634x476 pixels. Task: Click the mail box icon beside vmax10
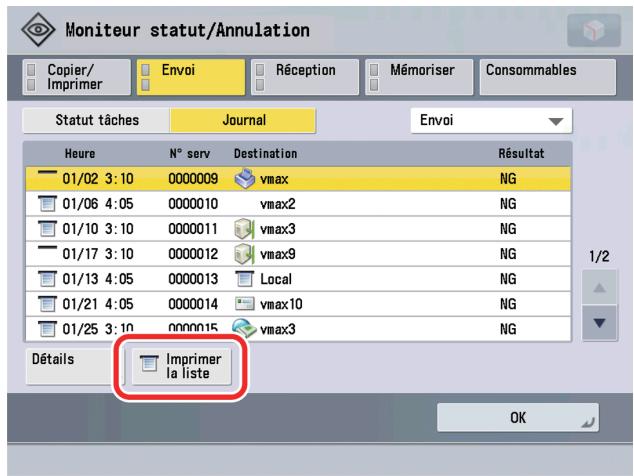pos(245,304)
